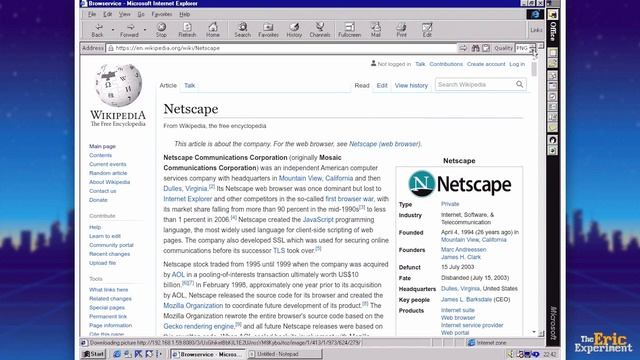Switch to the Article tab

168,86
